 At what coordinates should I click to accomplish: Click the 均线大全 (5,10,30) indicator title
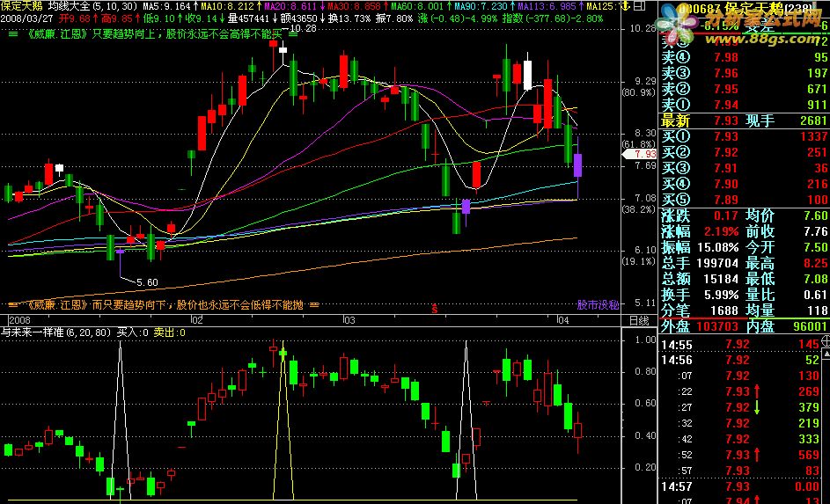(x=92, y=6)
